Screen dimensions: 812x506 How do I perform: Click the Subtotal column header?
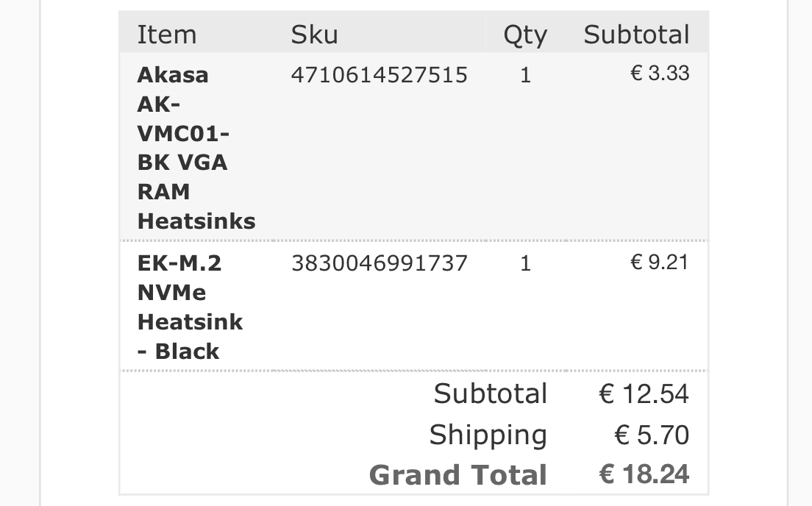point(636,35)
